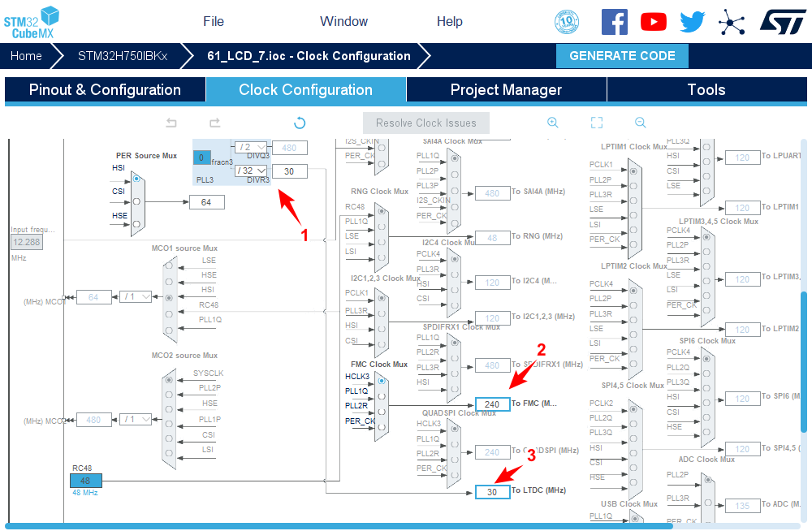
Task: Click the undo arrow icon
Action: point(171,123)
